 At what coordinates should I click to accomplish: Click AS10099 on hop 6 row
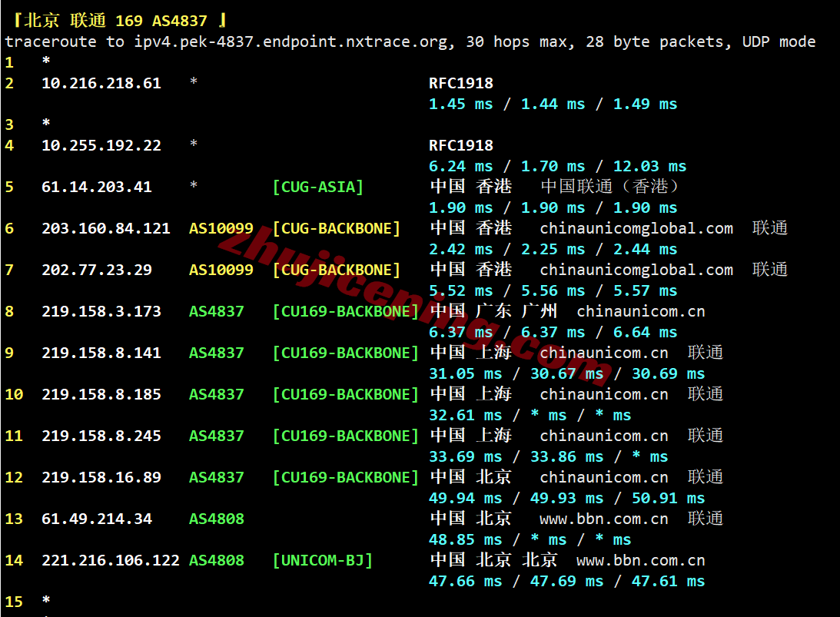click(221, 228)
